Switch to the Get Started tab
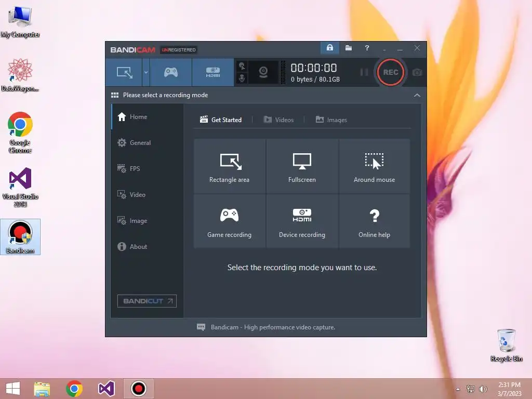Viewport: 532px width, 399px height. coord(220,120)
